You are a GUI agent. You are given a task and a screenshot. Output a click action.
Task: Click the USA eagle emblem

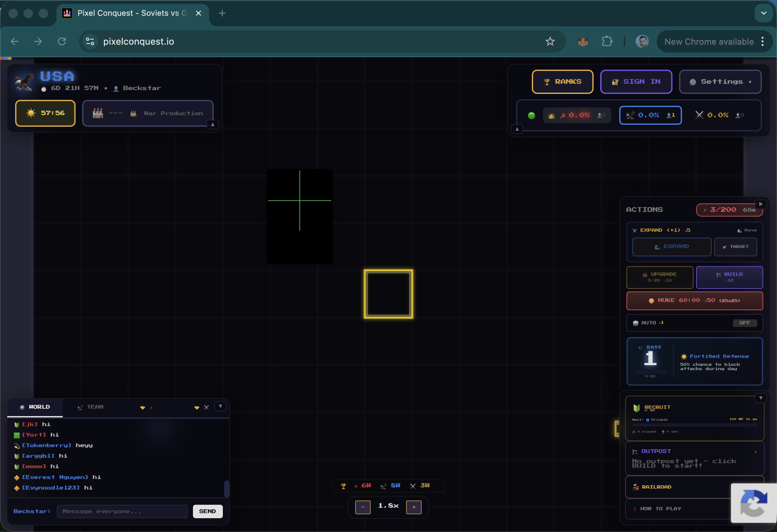[24, 82]
